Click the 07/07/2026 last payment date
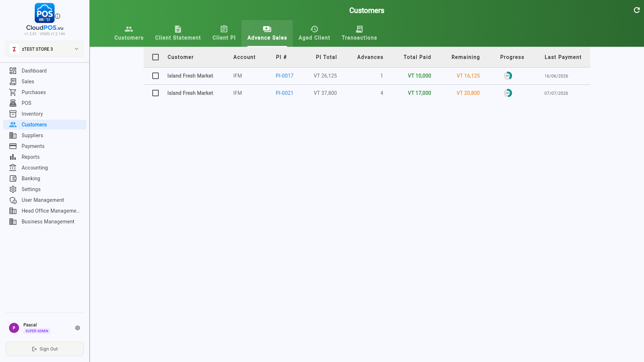644x362 pixels. pyautogui.click(x=556, y=93)
